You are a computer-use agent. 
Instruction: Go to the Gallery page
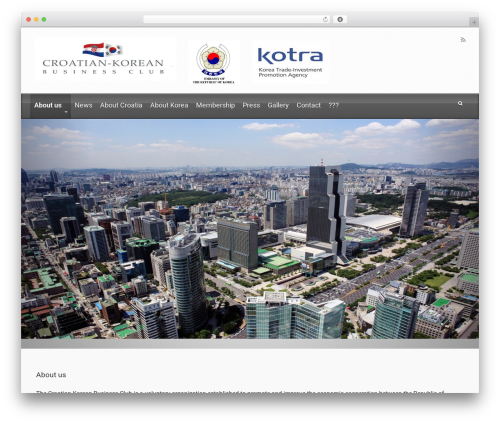click(278, 105)
